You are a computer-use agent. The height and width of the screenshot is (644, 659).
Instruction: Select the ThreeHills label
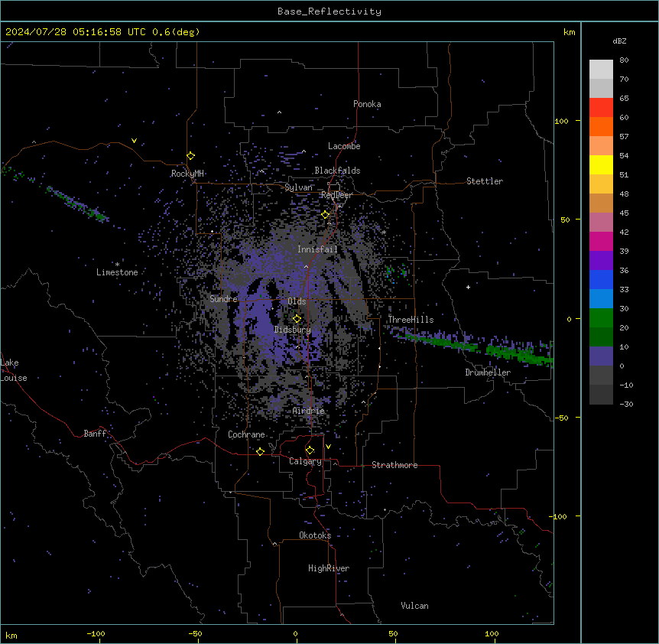coord(411,320)
